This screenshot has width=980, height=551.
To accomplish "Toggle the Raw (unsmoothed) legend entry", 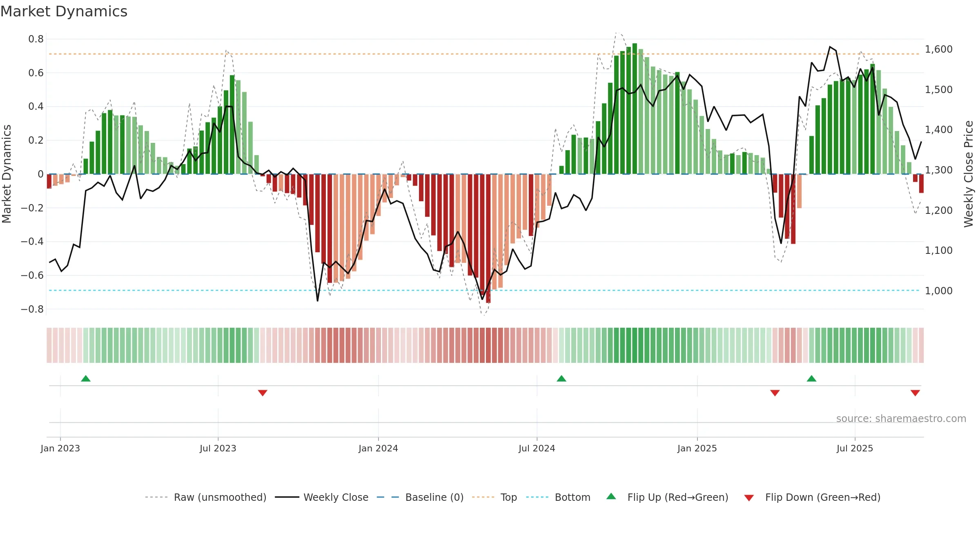I will pyautogui.click(x=206, y=497).
